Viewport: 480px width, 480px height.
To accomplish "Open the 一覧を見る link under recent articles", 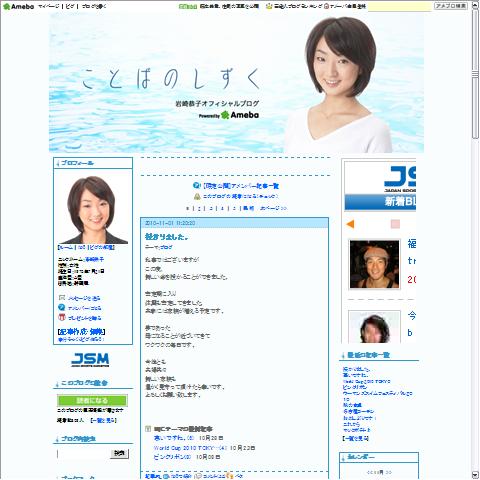I will [x=356, y=438].
